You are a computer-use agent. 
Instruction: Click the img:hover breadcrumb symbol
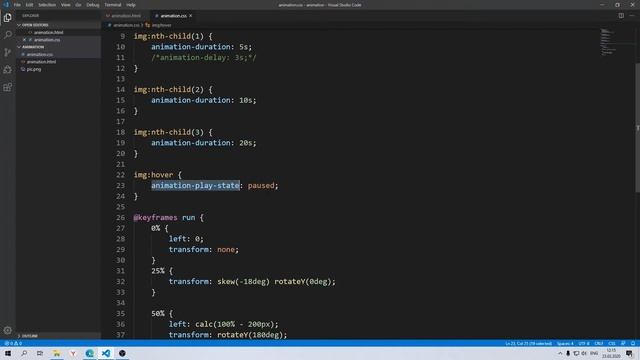[161, 25]
